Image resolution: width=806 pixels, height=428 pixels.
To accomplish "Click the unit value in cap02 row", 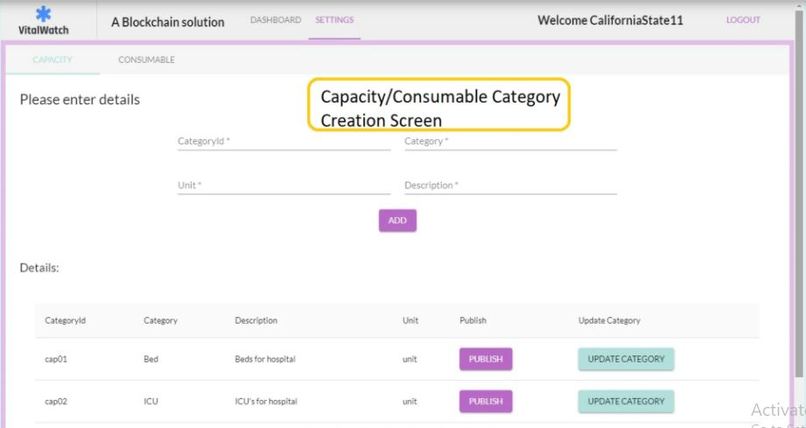I will (x=410, y=401).
